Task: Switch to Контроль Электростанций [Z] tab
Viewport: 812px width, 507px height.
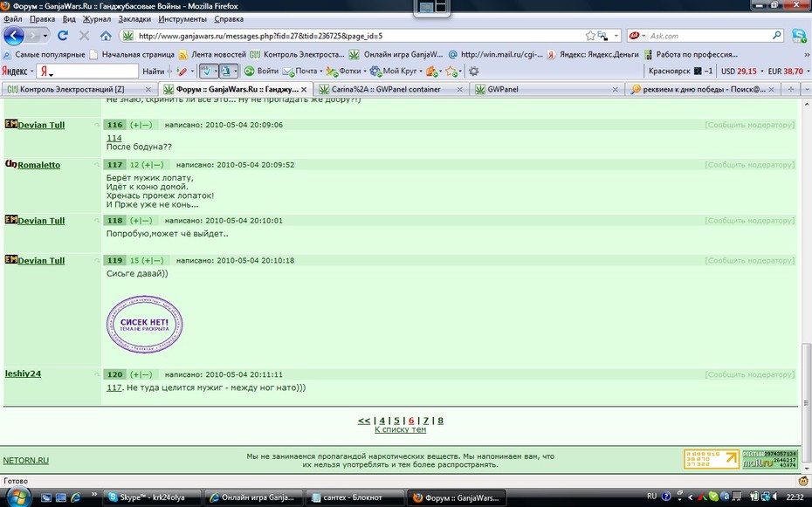Action: pos(79,89)
